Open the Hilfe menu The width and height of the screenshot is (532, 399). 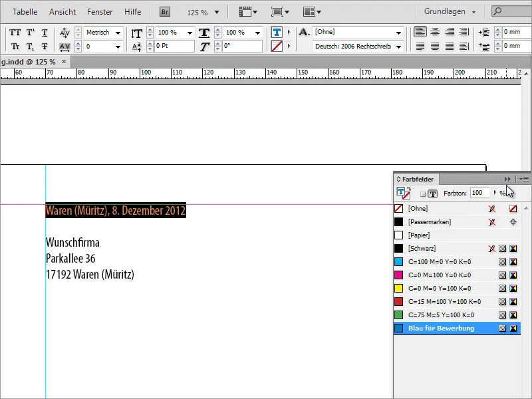[x=132, y=11]
